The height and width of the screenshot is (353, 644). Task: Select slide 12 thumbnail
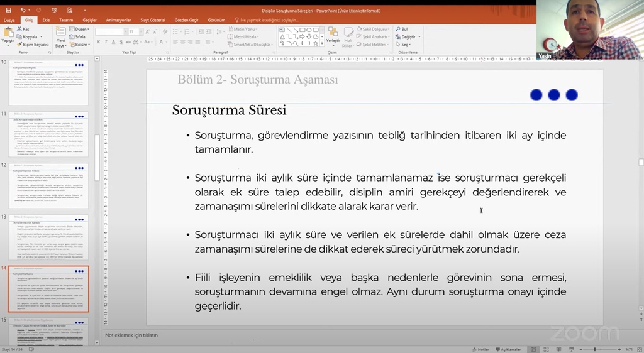coord(48,185)
